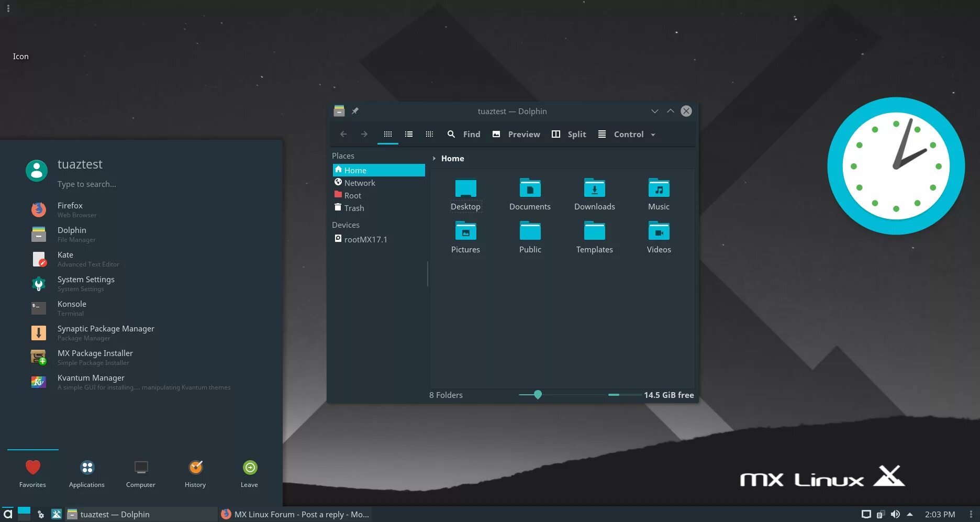Screen dimensions: 980x522
Task: Click the 2:03 PM clock
Action: [940, 514]
